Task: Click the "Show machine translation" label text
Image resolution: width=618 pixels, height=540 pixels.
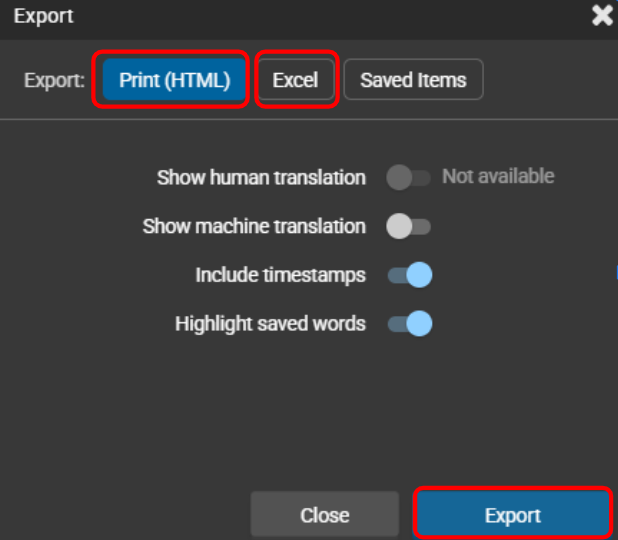Action: click(254, 226)
